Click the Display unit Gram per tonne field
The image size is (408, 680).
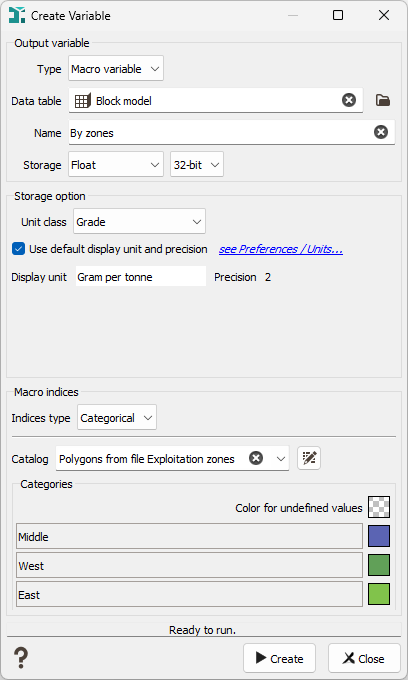click(x=140, y=277)
